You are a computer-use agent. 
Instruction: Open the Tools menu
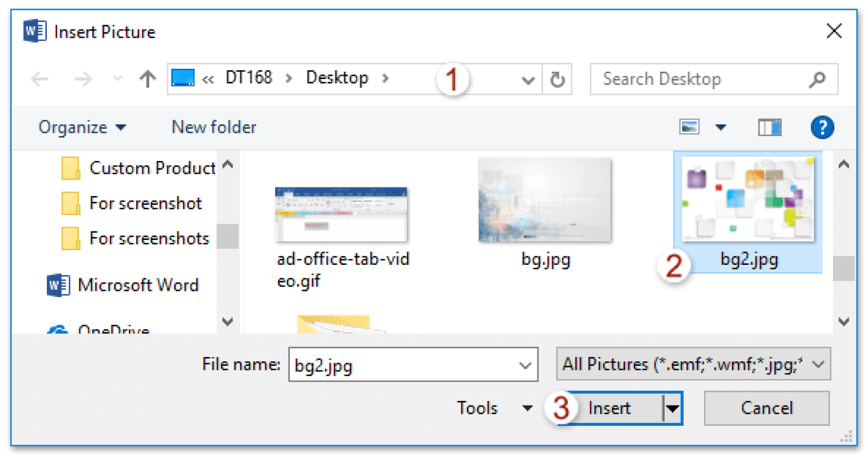pos(494,408)
